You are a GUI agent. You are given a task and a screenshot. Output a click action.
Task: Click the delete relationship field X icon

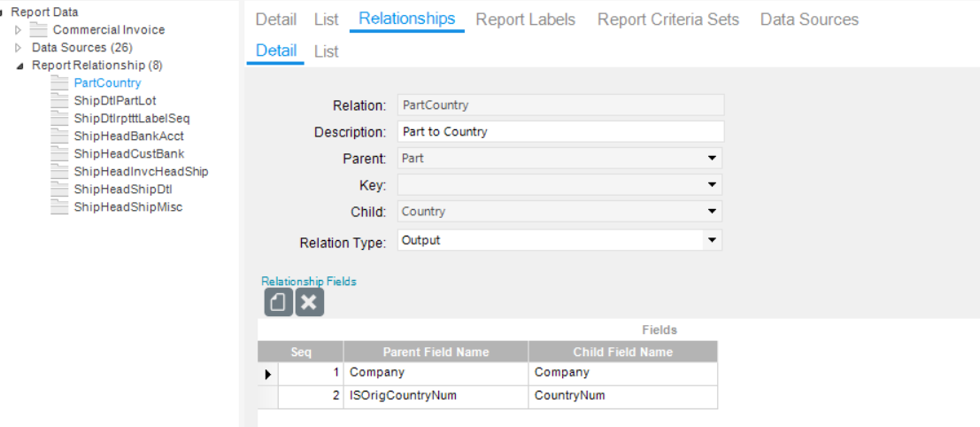coord(309,303)
